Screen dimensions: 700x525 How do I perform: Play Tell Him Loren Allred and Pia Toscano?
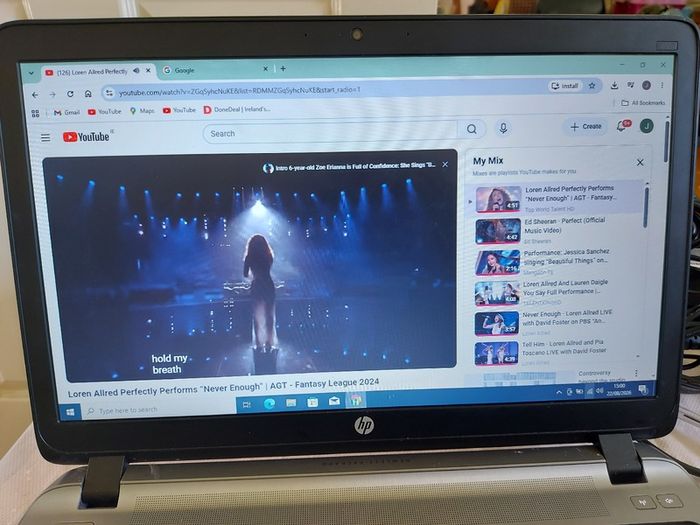coord(555,353)
